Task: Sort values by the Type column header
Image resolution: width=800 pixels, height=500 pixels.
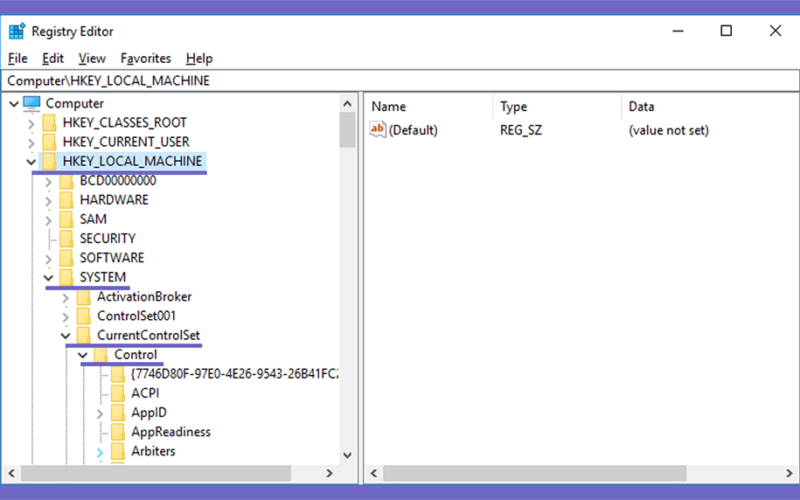Action: pyautogui.click(x=558, y=107)
